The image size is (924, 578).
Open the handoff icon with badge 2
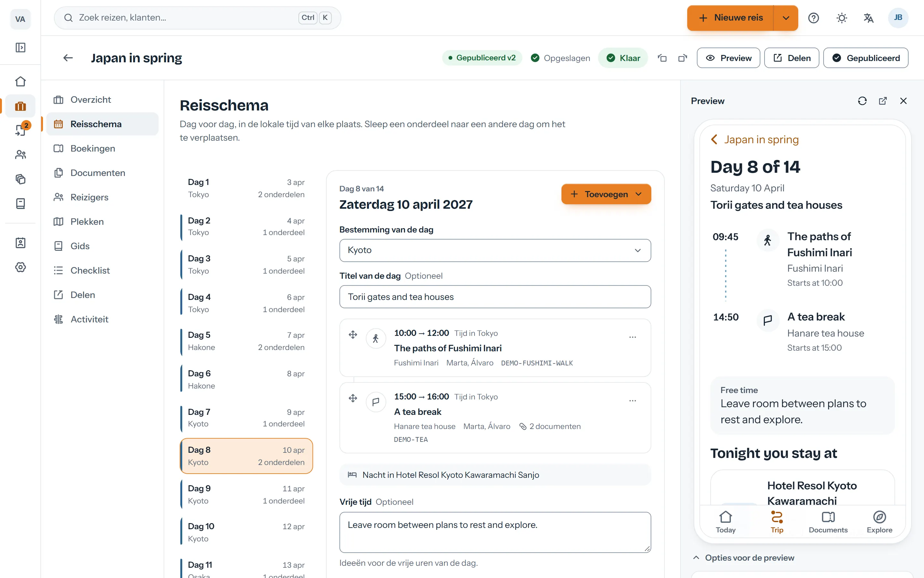[20, 130]
